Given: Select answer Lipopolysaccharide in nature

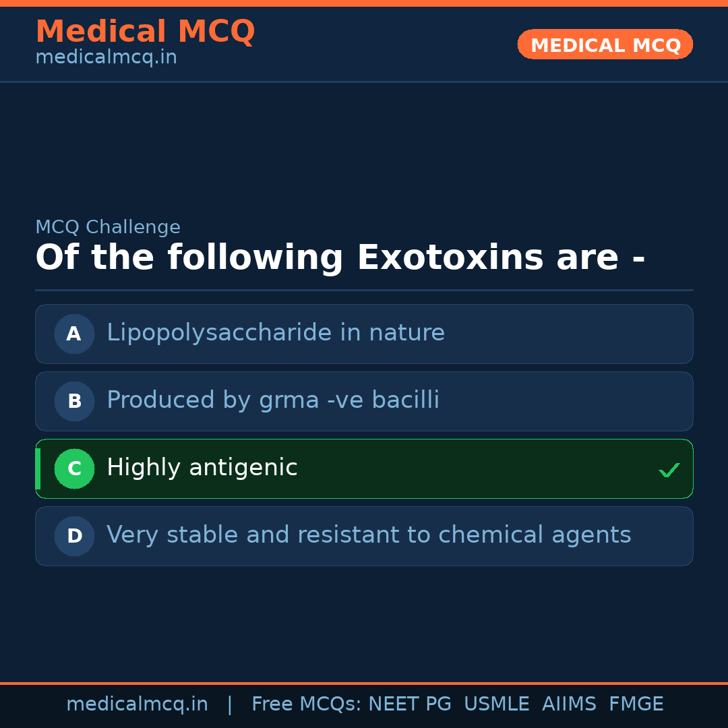Looking at the screenshot, I should click(276, 333).
